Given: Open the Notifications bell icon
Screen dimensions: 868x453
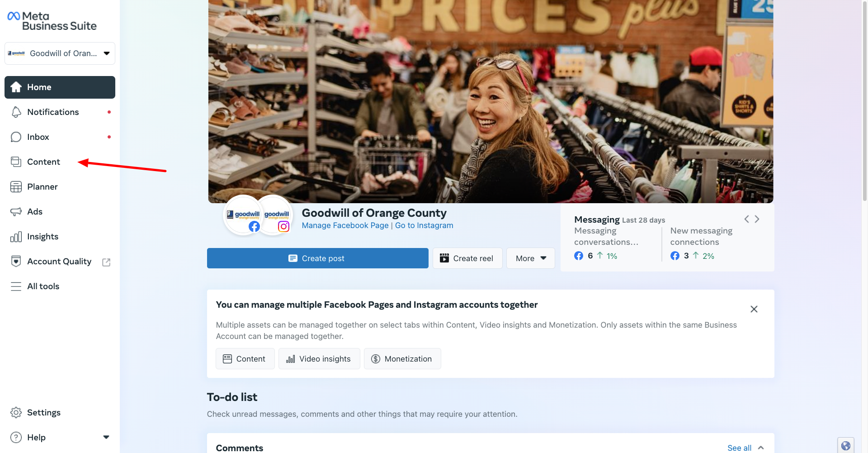Looking at the screenshot, I should [16, 112].
